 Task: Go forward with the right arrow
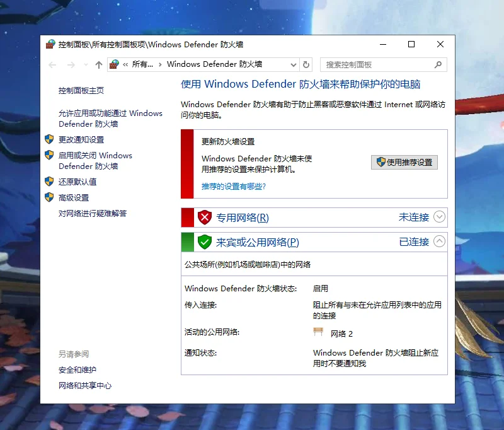71,65
